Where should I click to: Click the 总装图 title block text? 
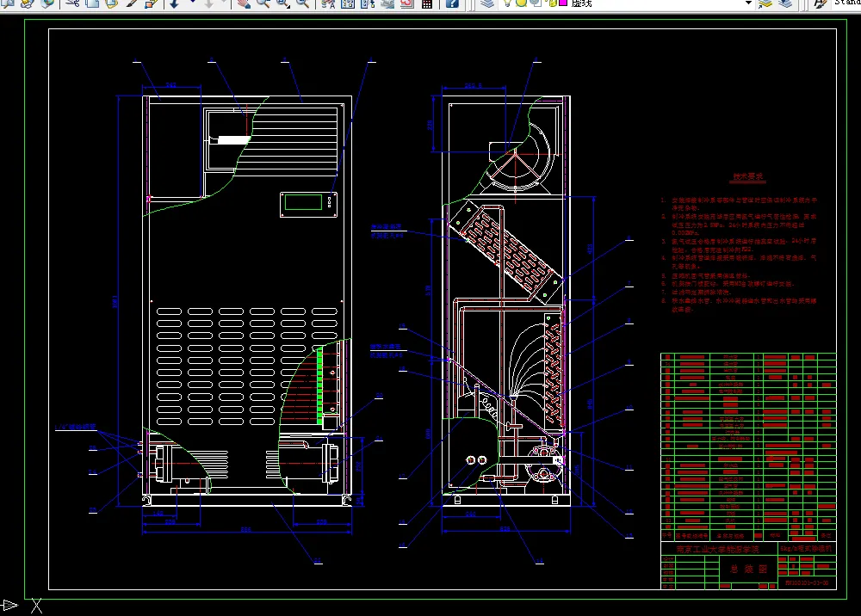pos(748,570)
